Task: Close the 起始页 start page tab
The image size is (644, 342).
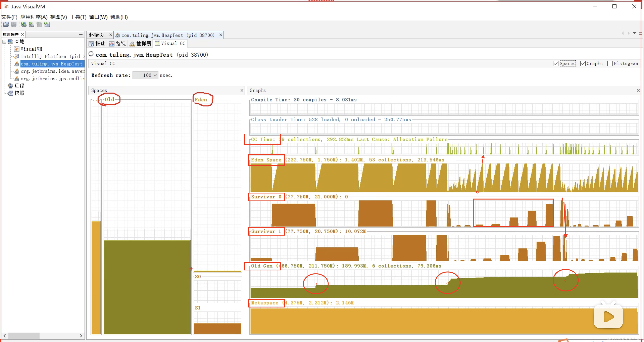Action: click(111, 35)
